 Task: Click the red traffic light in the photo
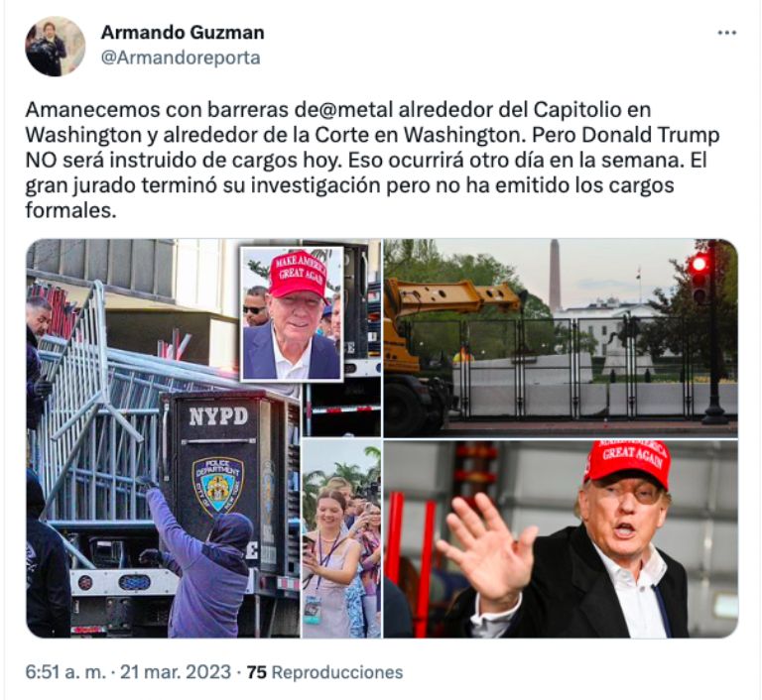[x=699, y=265]
